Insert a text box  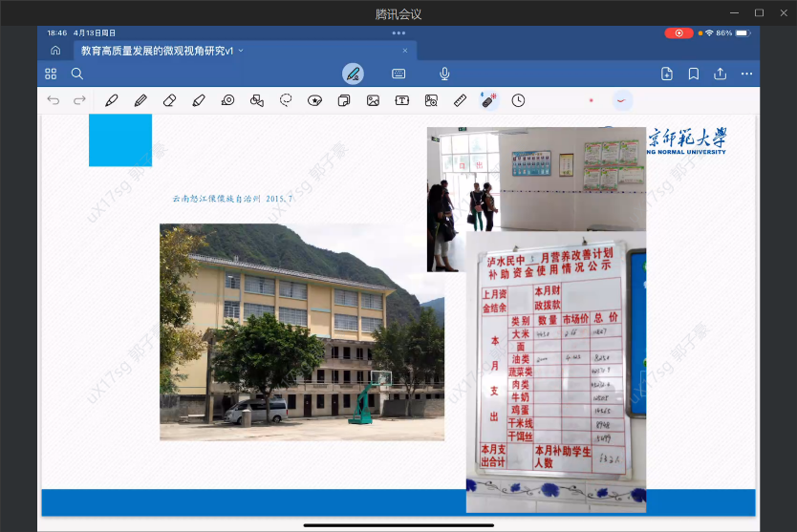(x=401, y=100)
